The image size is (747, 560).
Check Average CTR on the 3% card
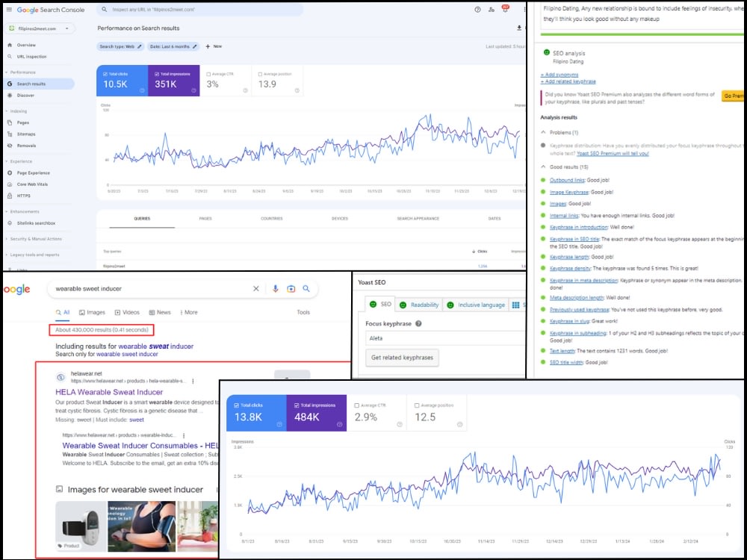[208, 74]
